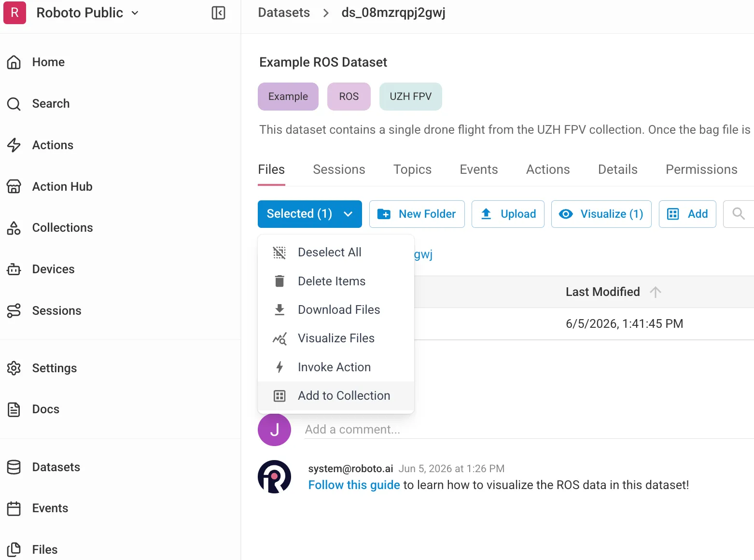Choose Add to Collection menu entry
This screenshot has height=560, width=754.
336,396
